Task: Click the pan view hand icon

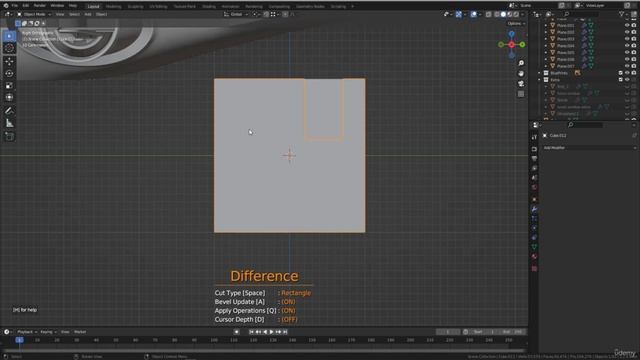Action: pyautogui.click(x=521, y=73)
